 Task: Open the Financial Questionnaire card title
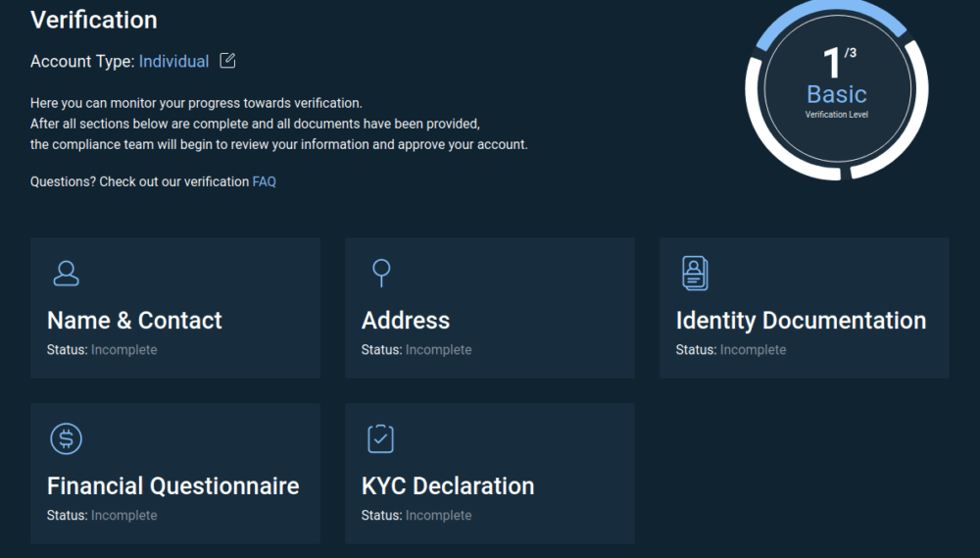pyautogui.click(x=172, y=486)
